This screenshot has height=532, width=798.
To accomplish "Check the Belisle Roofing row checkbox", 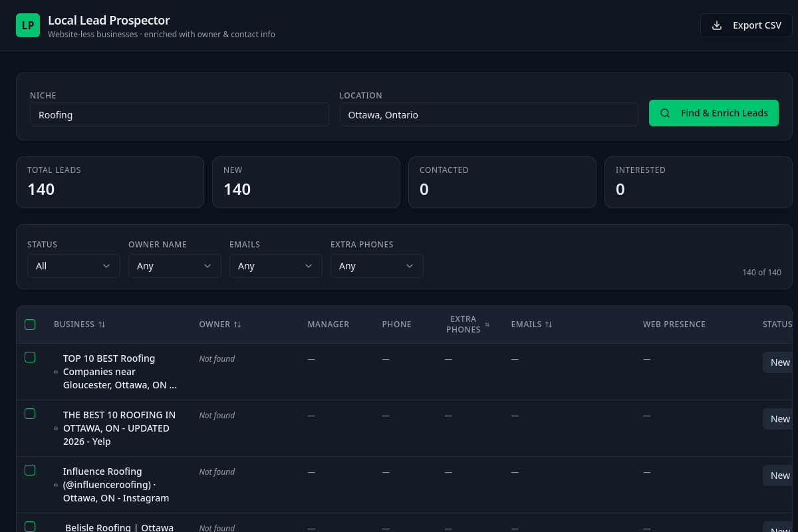I will [30, 527].
